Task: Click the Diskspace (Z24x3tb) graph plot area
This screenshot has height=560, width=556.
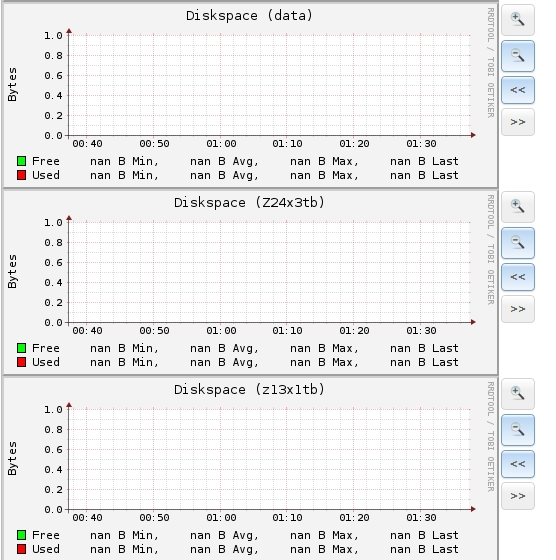Action: [270, 272]
